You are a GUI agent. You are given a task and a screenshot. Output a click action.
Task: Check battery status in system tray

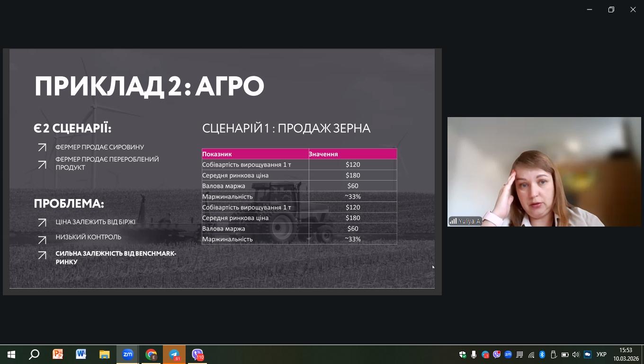point(565,355)
